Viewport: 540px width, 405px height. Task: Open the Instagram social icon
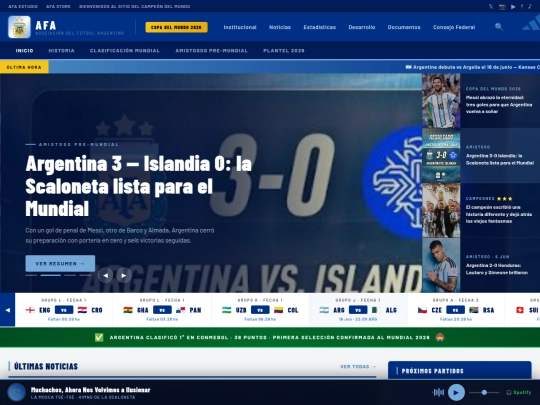(x=502, y=7)
